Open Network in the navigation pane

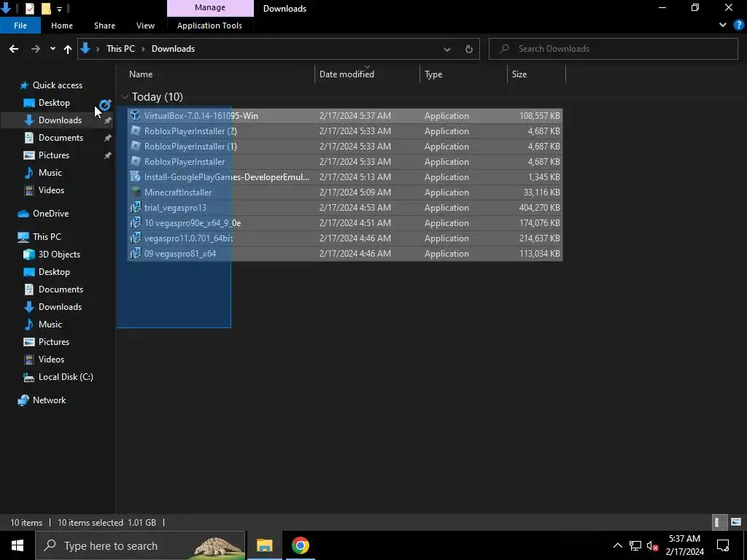[x=49, y=400]
